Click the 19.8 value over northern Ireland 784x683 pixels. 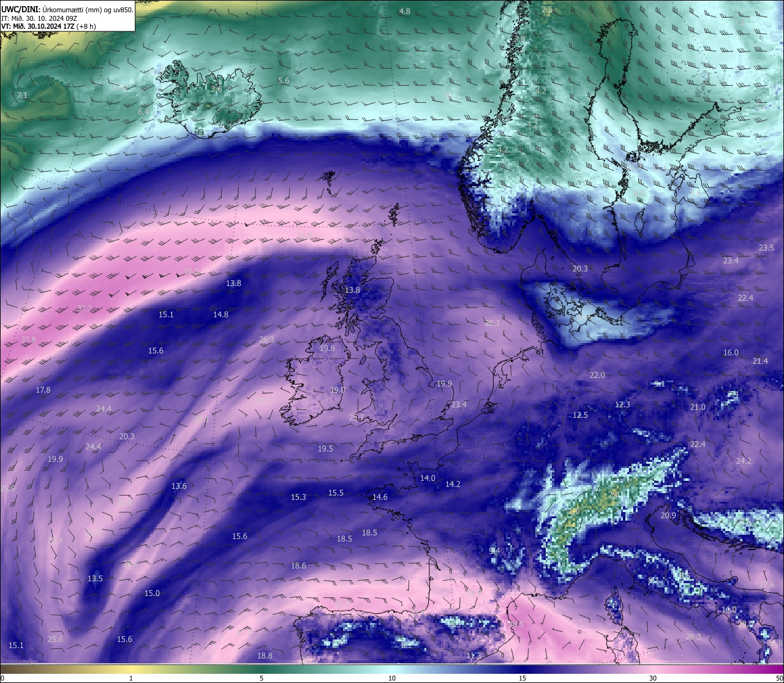[327, 349]
